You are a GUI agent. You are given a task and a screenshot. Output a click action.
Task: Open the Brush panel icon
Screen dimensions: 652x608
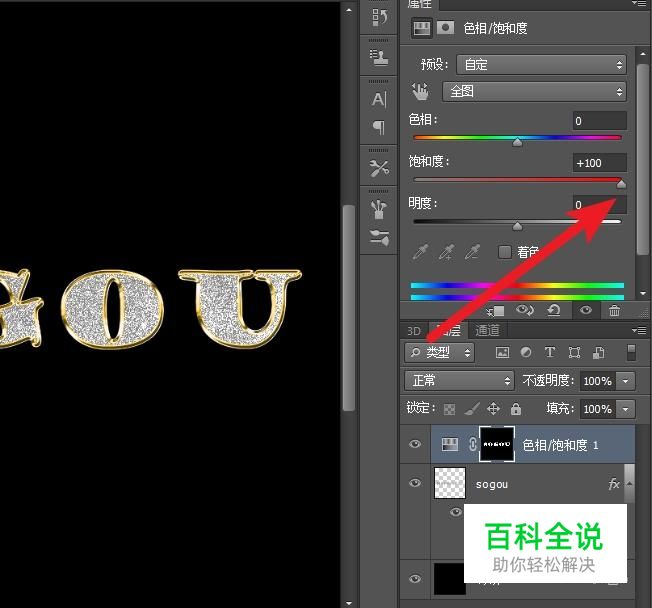click(379, 209)
